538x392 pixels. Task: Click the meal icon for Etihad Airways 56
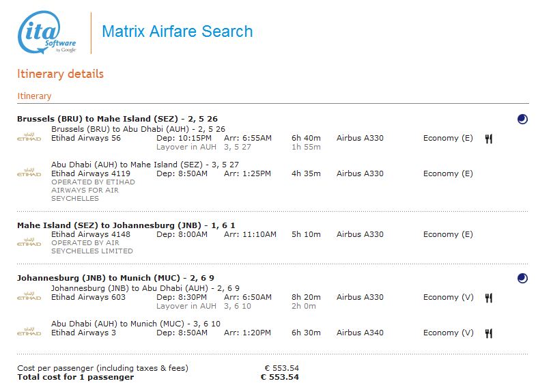(489, 139)
